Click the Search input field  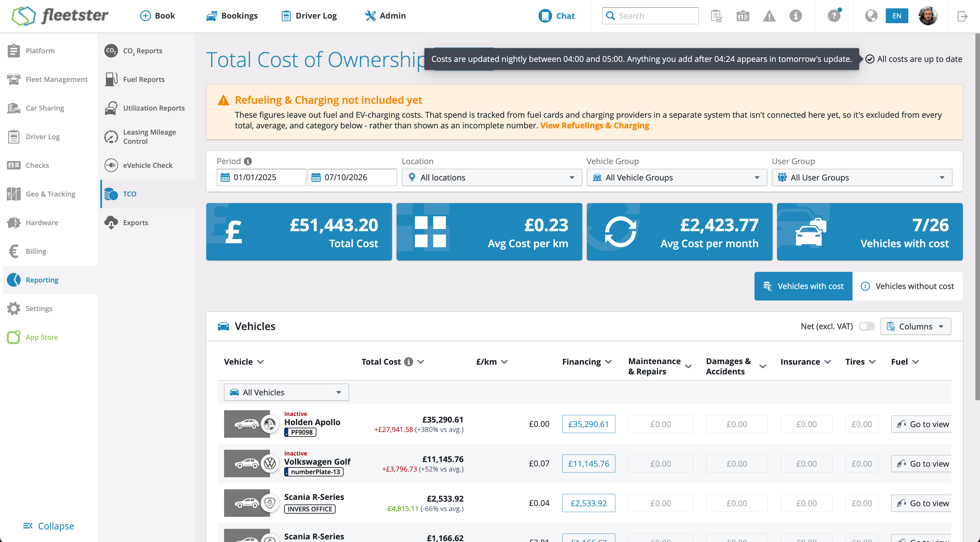[x=650, y=16]
